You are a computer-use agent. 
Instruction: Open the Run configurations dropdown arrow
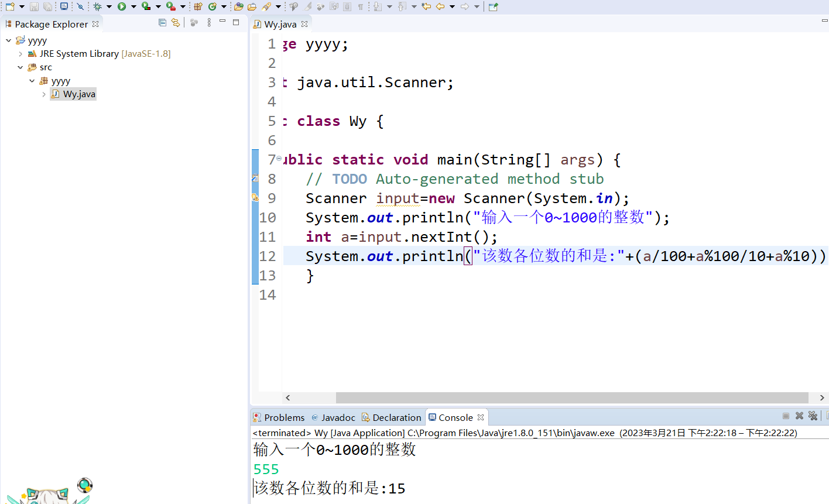click(133, 6)
